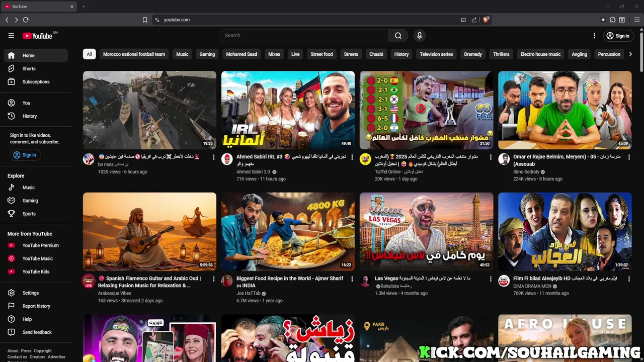This screenshot has width=644, height=362.
Task: Click the Brave shields icon
Action: (486, 20)
